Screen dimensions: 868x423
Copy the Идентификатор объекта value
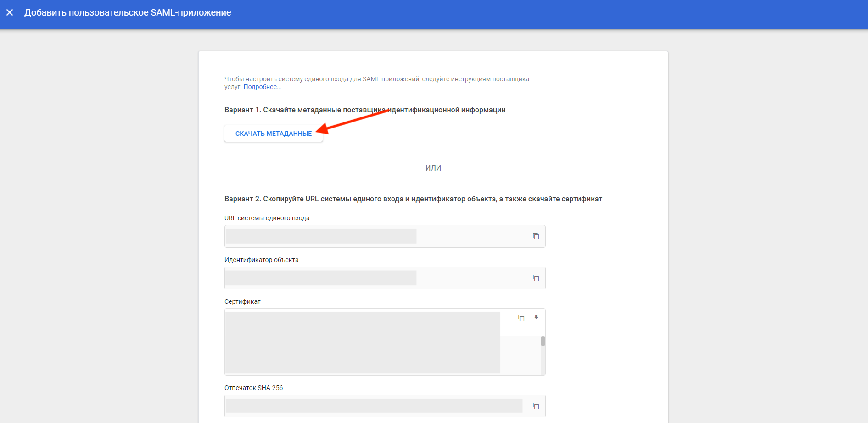pos(536,278)
